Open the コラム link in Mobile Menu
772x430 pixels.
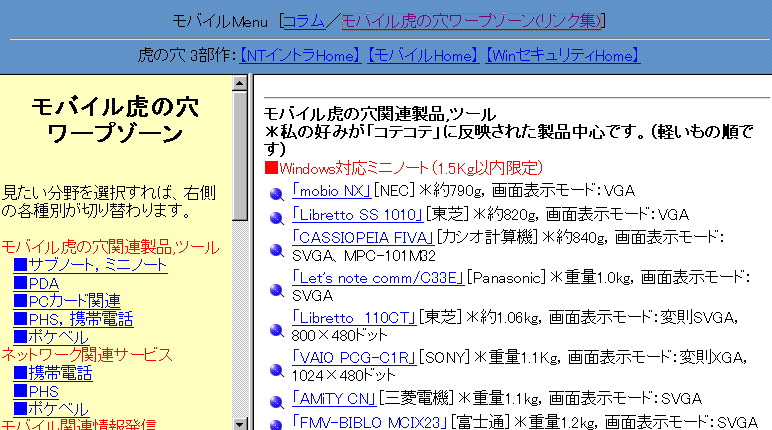coord(304,21)
